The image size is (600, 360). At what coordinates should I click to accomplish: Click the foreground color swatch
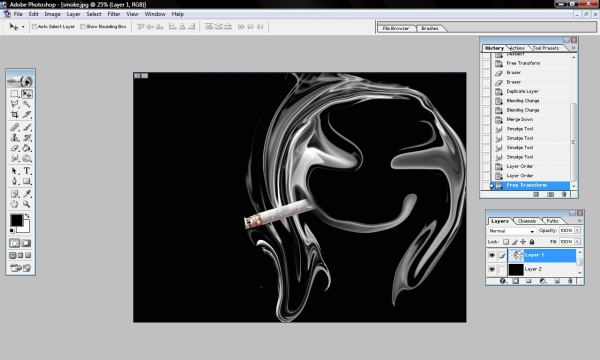[16, 220]
